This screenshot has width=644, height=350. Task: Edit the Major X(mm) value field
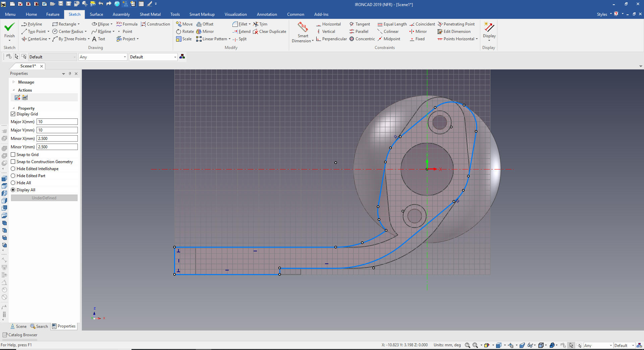click(57, 122)
